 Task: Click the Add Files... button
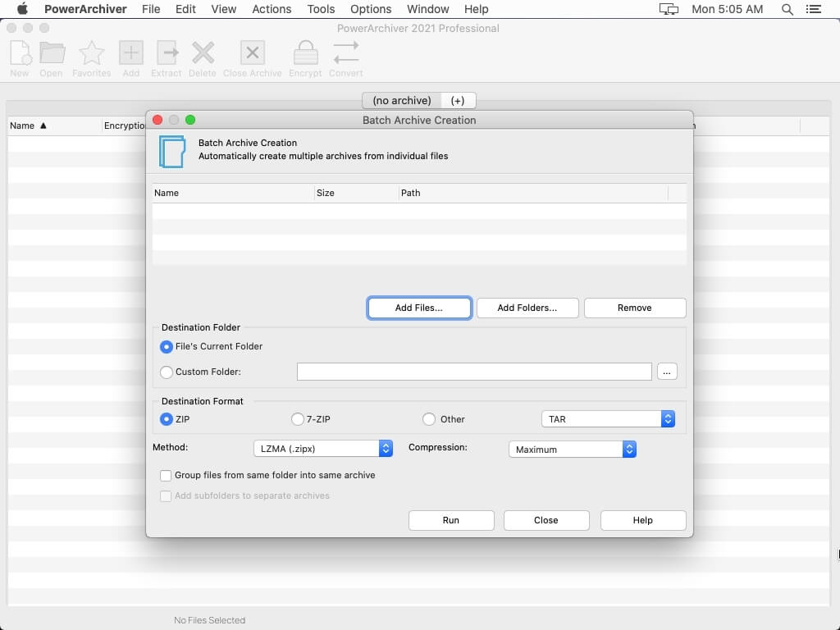419,308
